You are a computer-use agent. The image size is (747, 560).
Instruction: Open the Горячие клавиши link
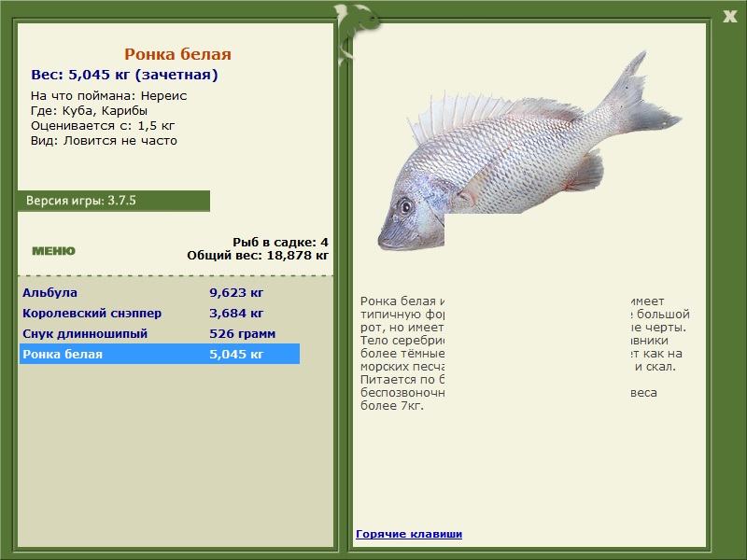[409, 534]
